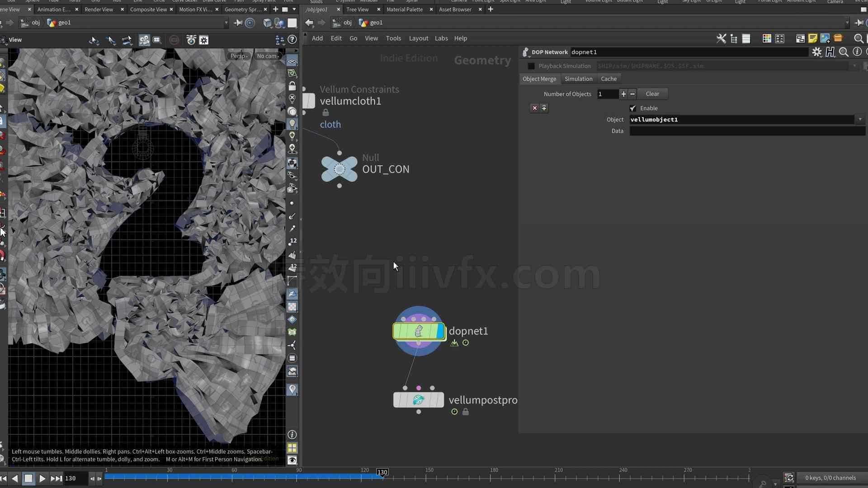Open scene viewer path dropdown
Viewport: 868px width, 488px height.
226,23
